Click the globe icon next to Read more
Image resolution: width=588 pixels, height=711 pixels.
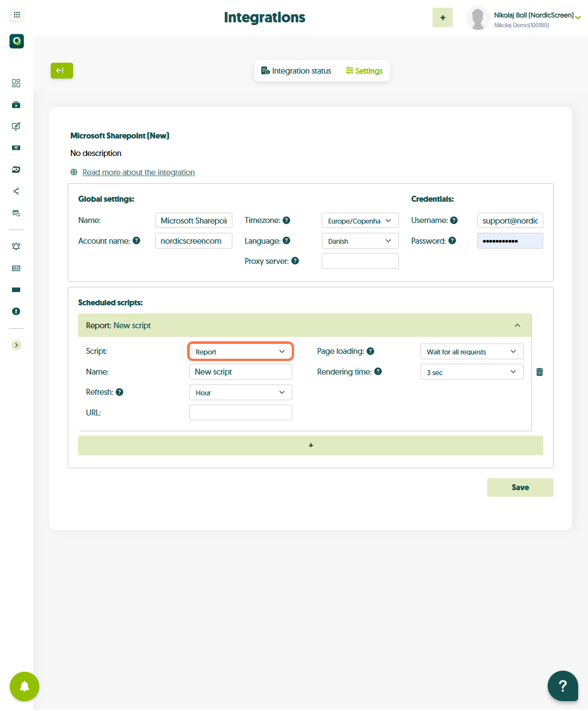(x=74, y=172)
